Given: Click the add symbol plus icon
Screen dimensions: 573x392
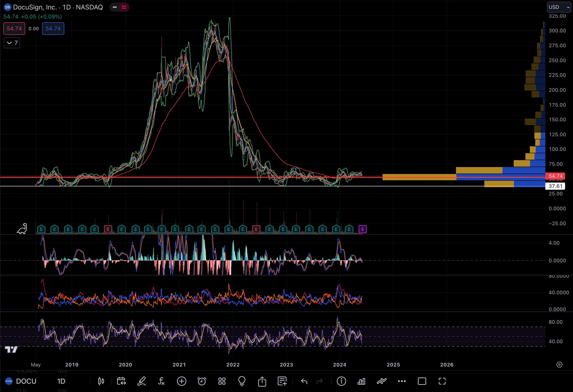Looking at the screenshot, I should (182, 381).
